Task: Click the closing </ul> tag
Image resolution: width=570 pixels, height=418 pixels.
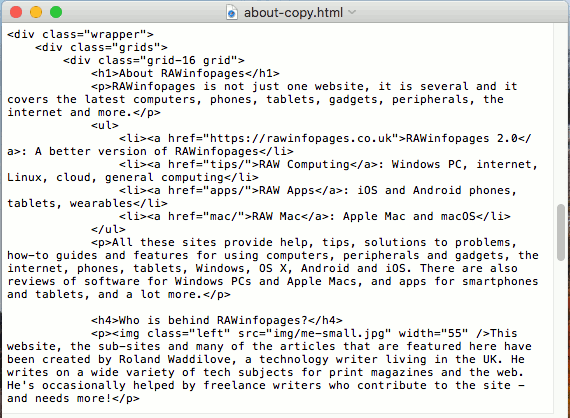Action: click(108, 229)
